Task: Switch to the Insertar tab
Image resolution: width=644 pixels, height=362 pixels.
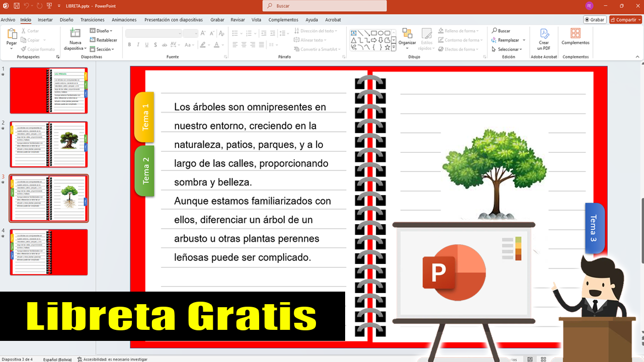Action: click(45, 20)
